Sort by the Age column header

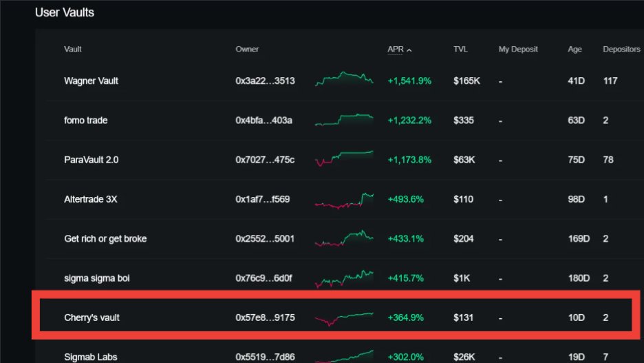click(575, 49)
